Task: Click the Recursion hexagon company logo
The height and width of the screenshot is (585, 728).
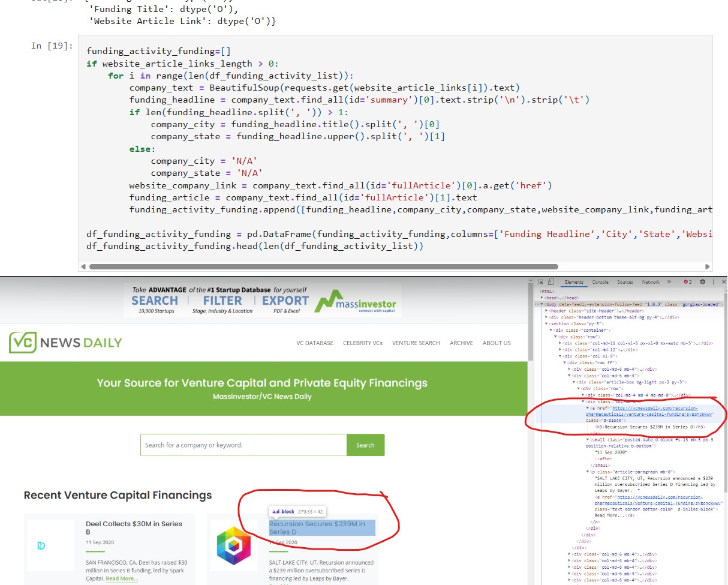Action: 233,545
